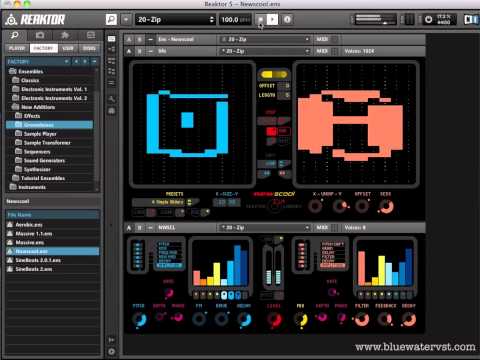Click the top icon of the vertical strip
The image size is (480, 360).
111,39
